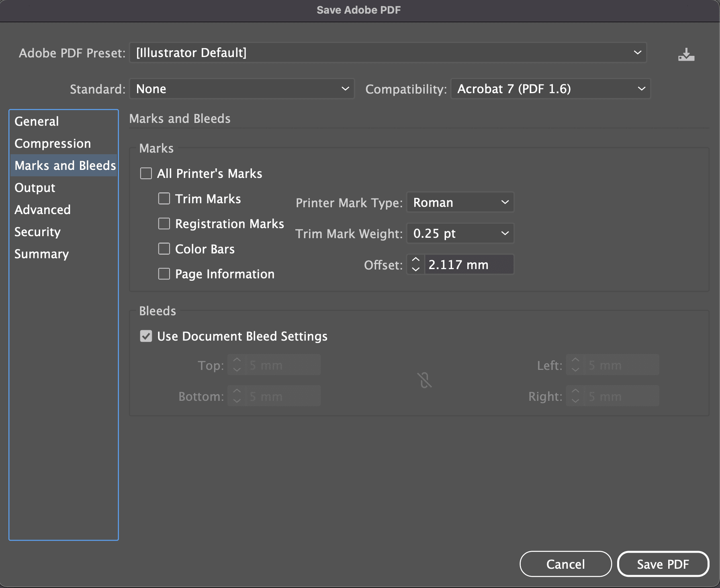
Task: Click the Top bleed field
Action: 283,365
